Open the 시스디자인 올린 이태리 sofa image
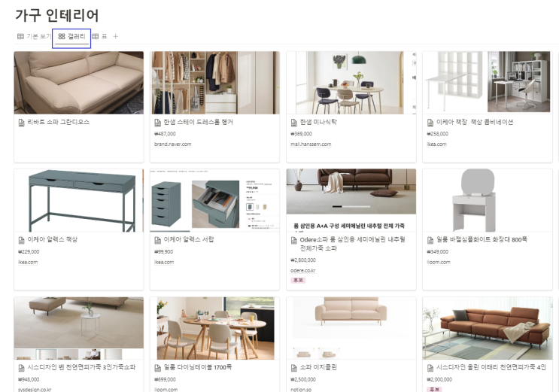The height and width of the screenshot is (392, 559). 488,328
